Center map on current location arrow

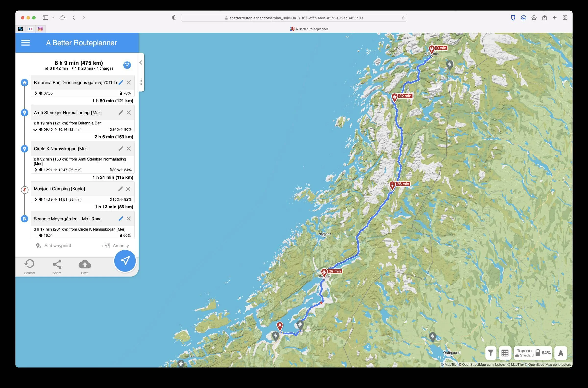pyautogui.click(x=561, y=353)
